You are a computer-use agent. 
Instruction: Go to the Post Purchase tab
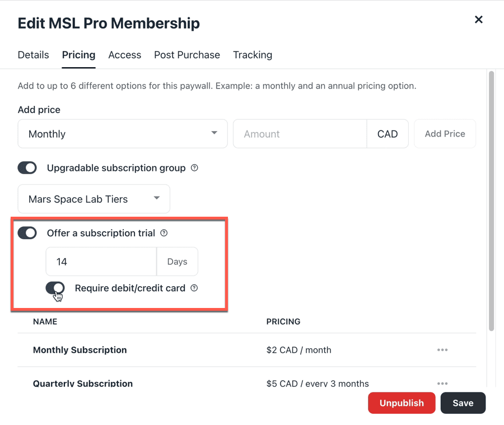pyautogui.click(x=187, y=55)
